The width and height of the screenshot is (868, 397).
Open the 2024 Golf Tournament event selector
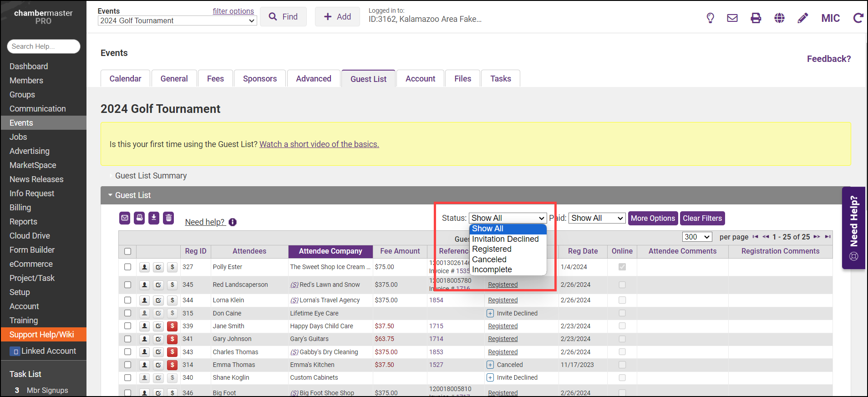tap(177, 21)
